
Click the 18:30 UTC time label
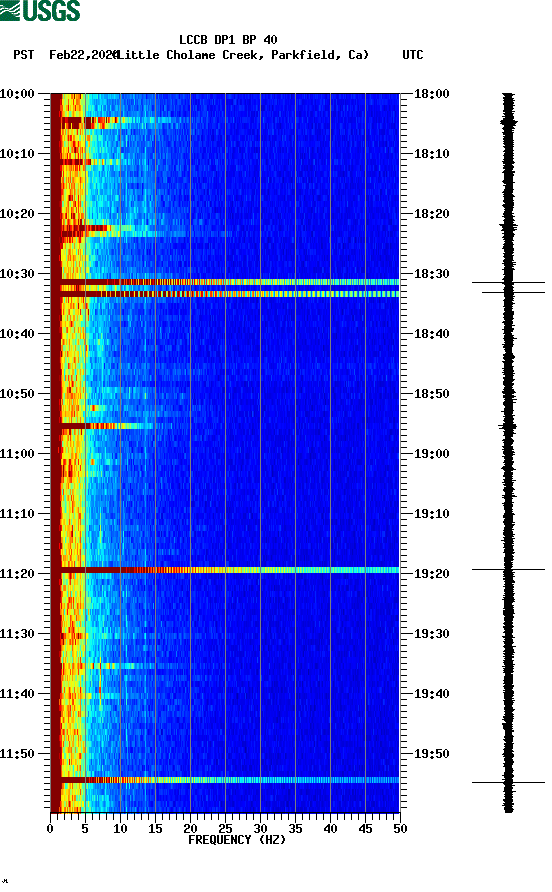(432, 274)
